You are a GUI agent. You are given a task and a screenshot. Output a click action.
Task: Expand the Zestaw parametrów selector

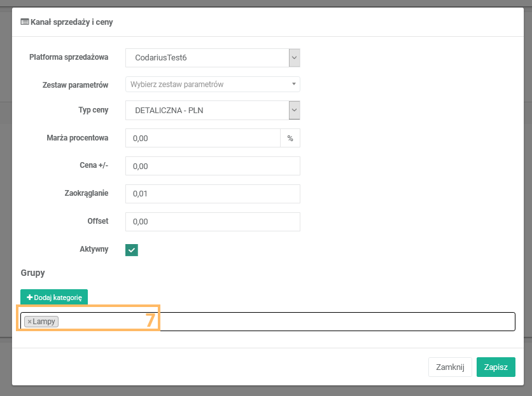(x=212, y=84)
